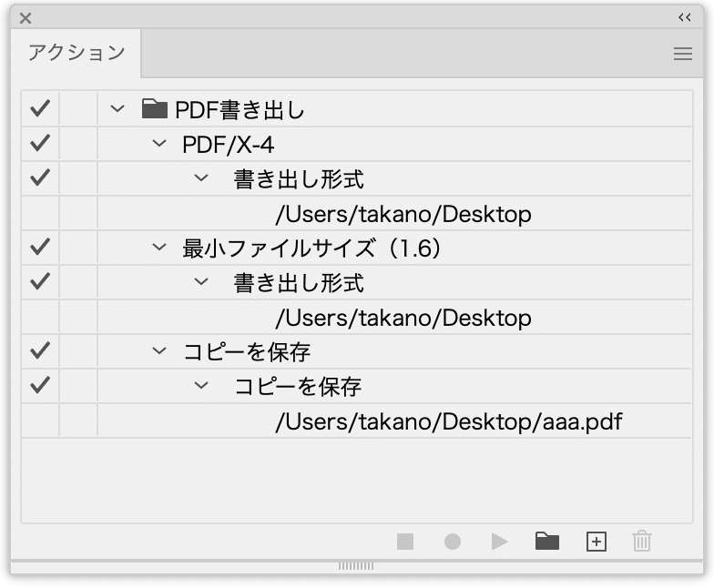This screenshot has width=714, height=588.
Task: Select the 最小ファイルサイズ（1.6） action name
Action: pos(311,248)
